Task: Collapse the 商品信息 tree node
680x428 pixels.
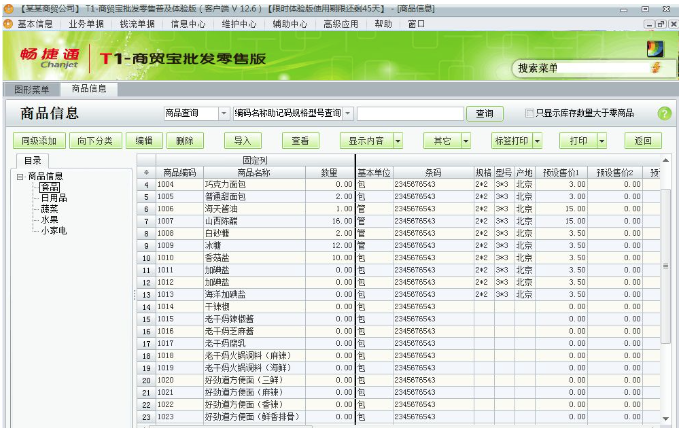Action: tap(20, 176)
